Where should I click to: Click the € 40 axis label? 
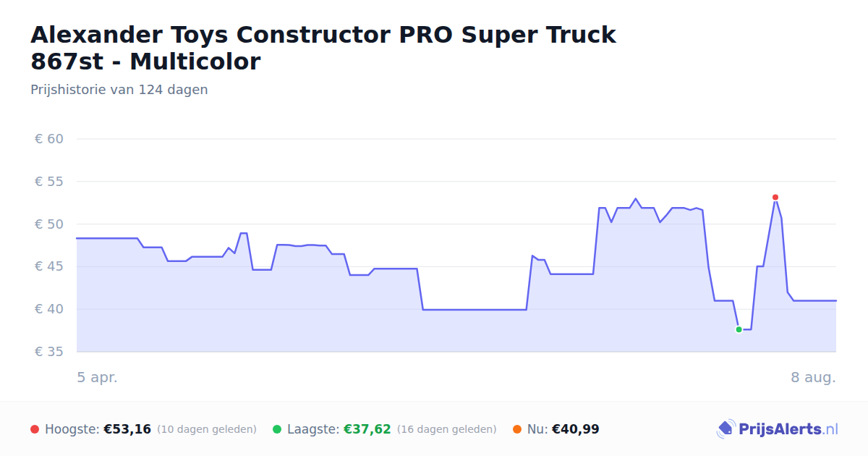click(x=49, y=309)
